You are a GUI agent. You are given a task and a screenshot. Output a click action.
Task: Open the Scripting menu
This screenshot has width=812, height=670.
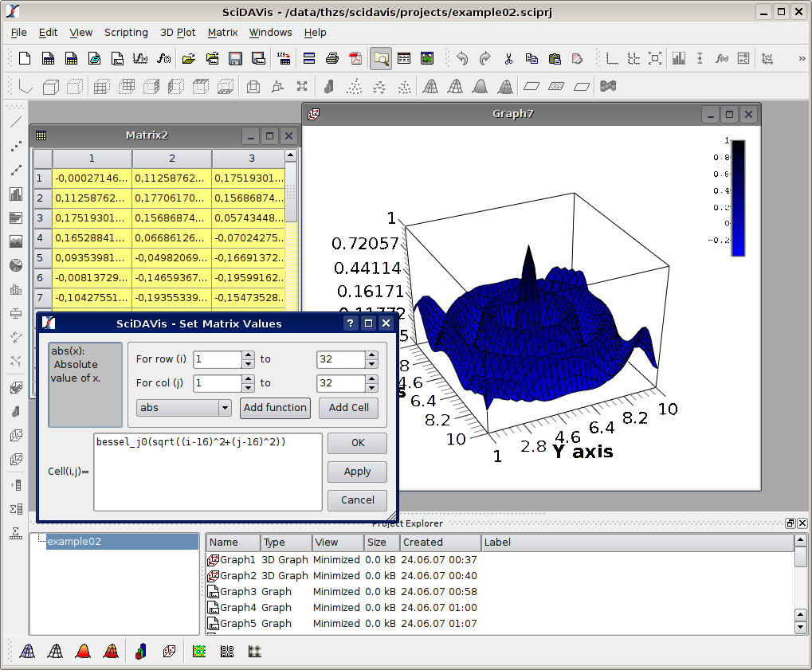point(126,32)
